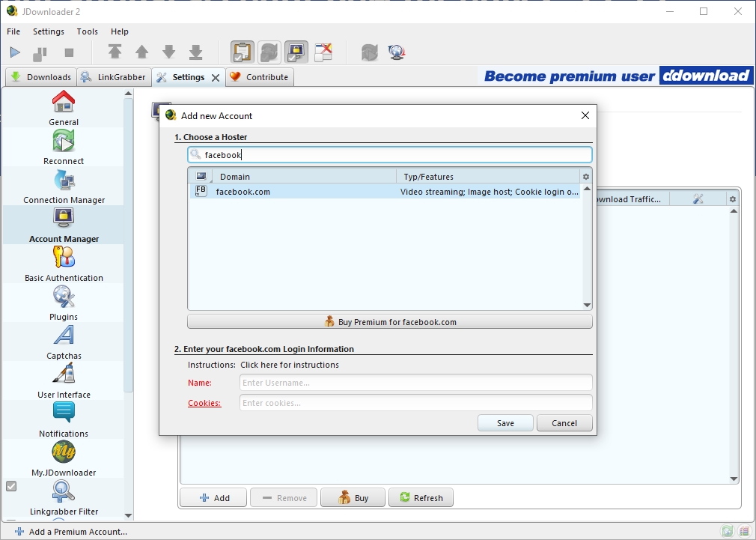Screen dimensions: 756x540
Task: Click the update check globe icon
Action: [396, 52]
